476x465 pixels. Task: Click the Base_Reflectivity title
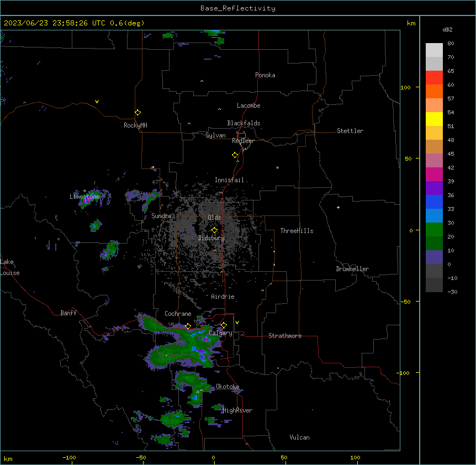point(238,8)
